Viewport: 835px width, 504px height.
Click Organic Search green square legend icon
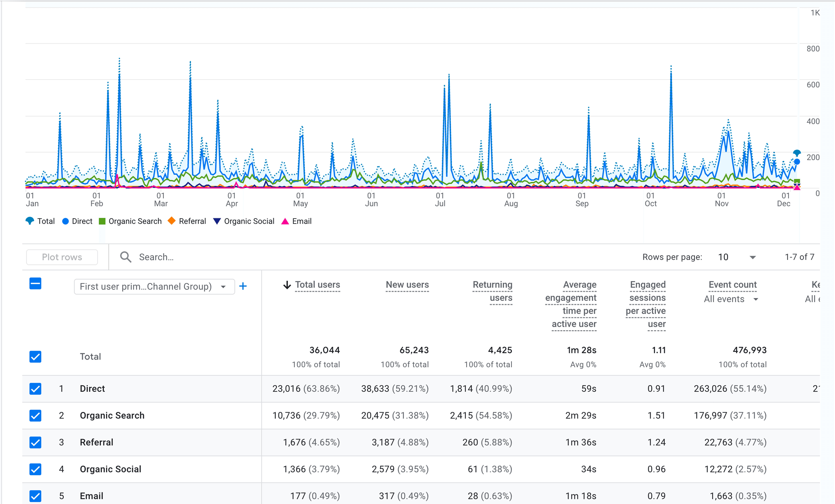pyautogui.click(x=102, y=221)
